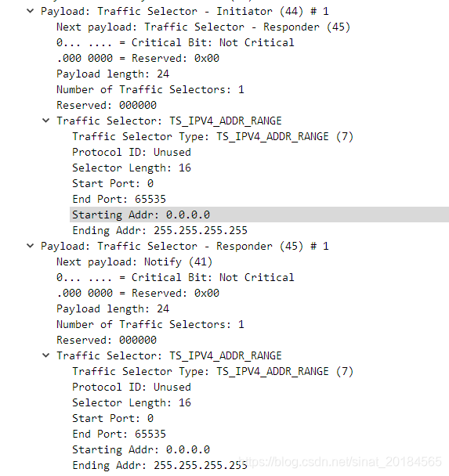449x476 pixels.
Task: Select first Protocol ID: Unused row
Action: [x=132, y=152]
